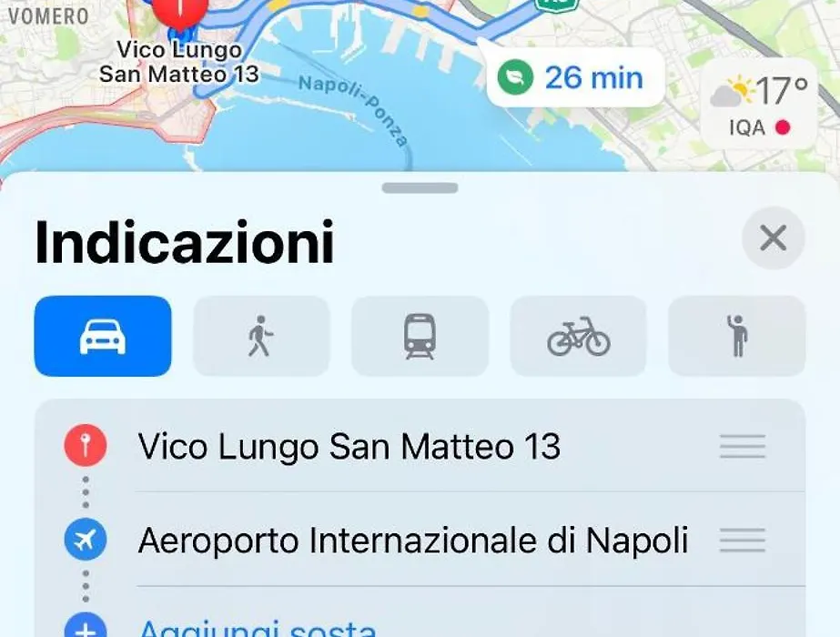Open Aggiungi sosta link

(x=258, y=627)
